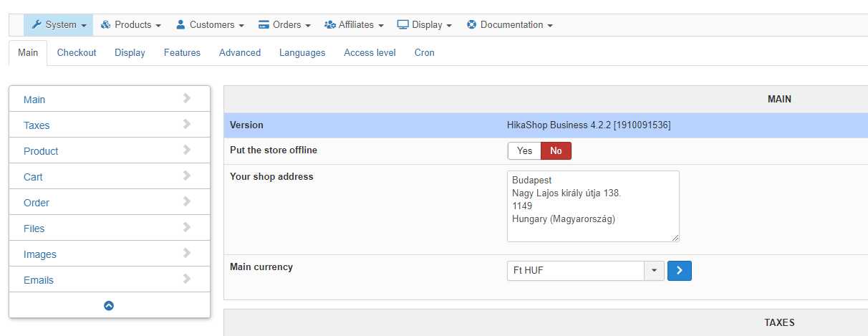
Task: Jump to Images section in sidebar
Action: (x=110, y=254)
